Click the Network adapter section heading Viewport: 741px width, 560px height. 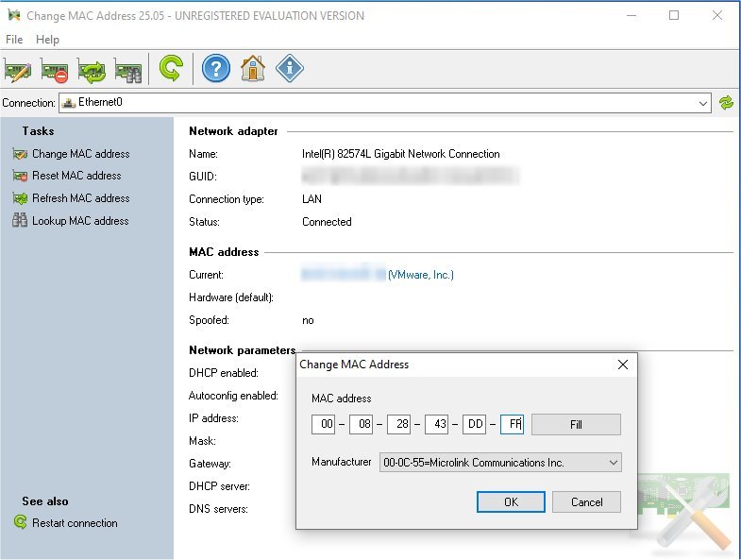[x=233, y=131]
